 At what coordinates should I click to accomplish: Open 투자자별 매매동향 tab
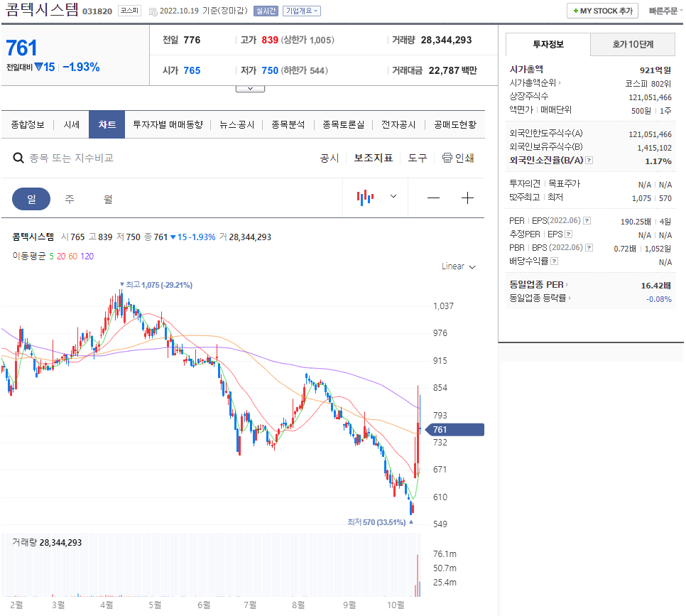pyautogui.click(x=168, y=125)
